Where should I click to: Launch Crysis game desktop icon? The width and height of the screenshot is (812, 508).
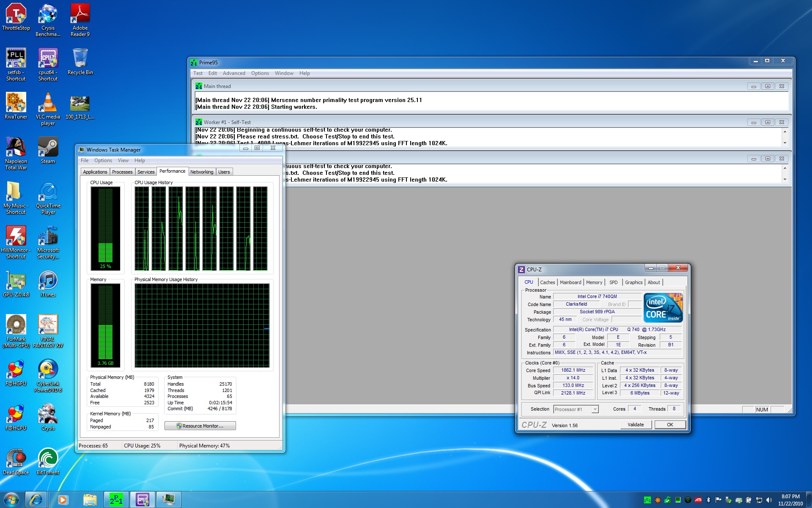(48, 417)
